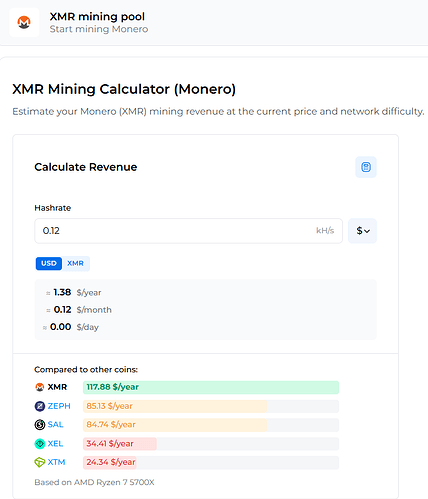Screen dimensions: 428x499
Task: Click the XMR coin icon in comparison
Action: (40, 387)
